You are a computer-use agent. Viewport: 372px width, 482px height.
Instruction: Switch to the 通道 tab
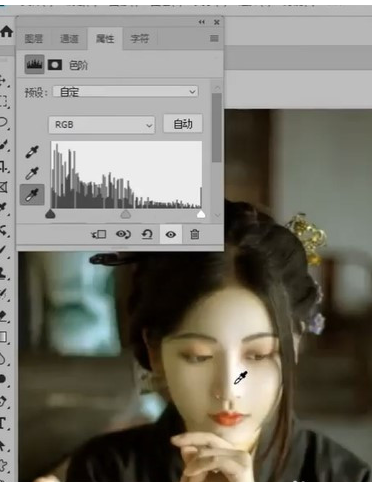click(69, 39)
